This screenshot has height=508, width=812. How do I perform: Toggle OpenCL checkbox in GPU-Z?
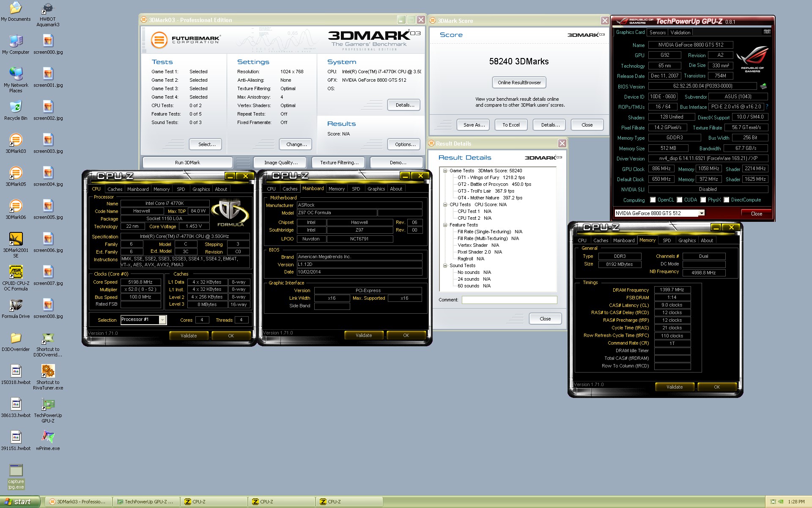pyautogui.click(x=653, y=200)
